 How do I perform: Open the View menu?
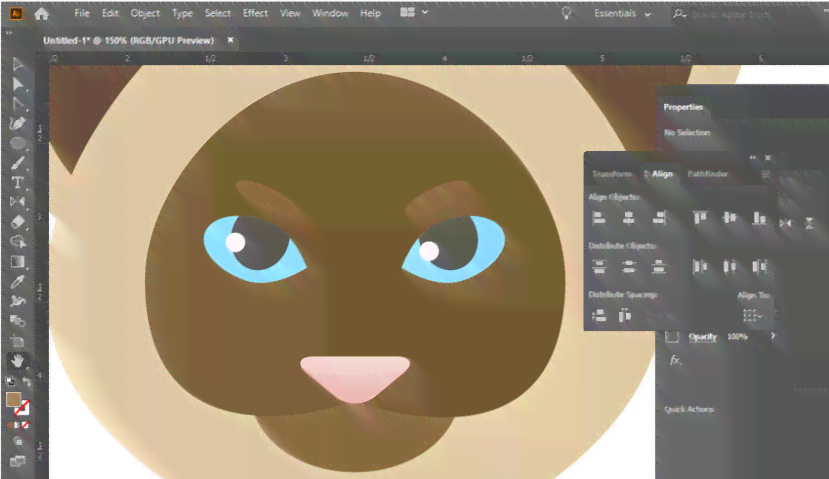(x=290, y=13)
